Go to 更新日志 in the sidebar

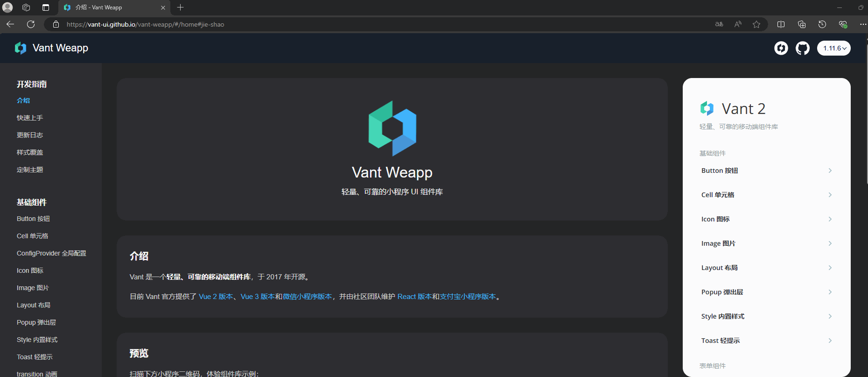pos(30,135)
